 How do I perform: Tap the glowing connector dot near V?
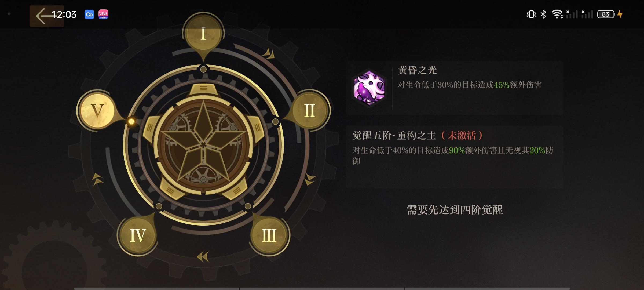[131, 122]
